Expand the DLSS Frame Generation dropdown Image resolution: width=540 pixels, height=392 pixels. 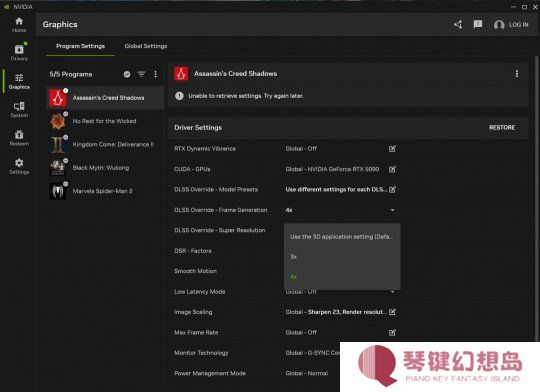click(340, 210)
